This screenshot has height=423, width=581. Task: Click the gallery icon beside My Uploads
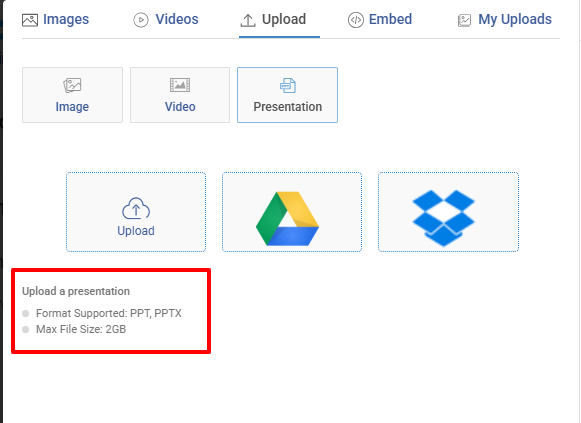point(464,20)
